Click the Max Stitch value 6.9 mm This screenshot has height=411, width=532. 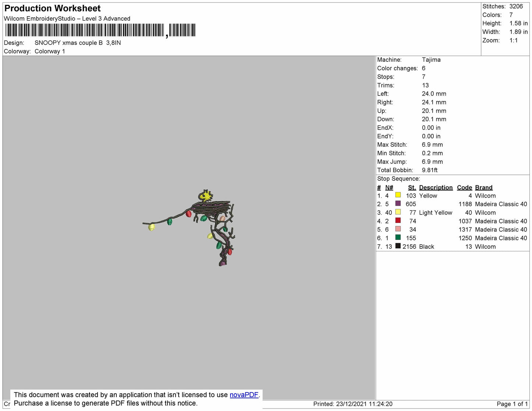click(x=432, y=145)
